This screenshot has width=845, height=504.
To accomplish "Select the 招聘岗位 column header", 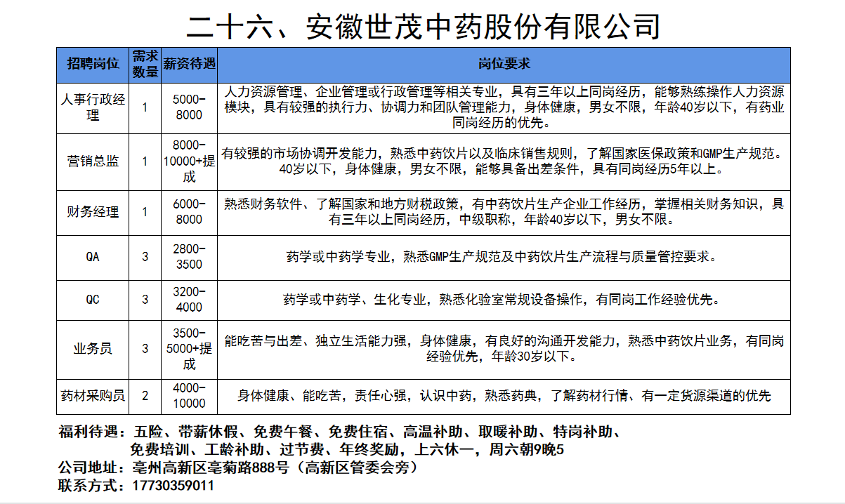I will pos(93,65).
